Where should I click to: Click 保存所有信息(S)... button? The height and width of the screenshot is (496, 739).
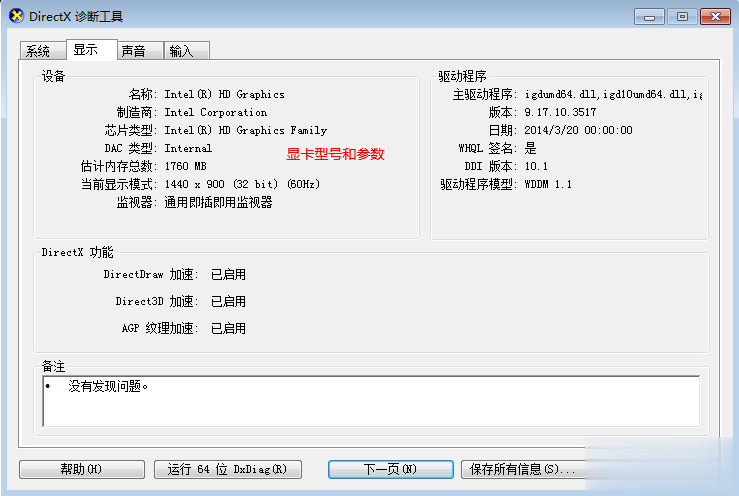click(522, 469)
